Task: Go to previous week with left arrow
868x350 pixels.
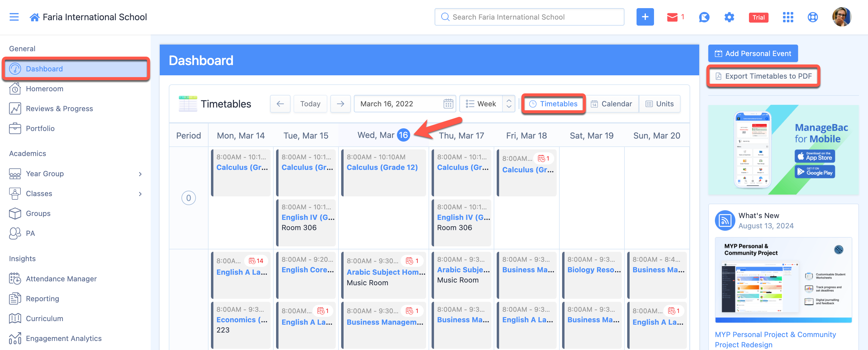Action: [x=280, y=104]
